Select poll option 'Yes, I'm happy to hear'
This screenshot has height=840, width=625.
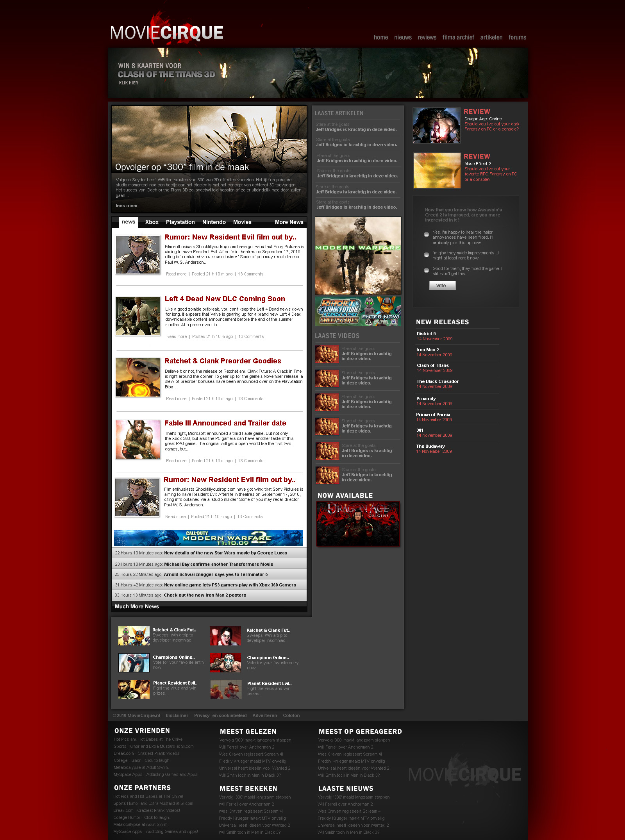427,235
